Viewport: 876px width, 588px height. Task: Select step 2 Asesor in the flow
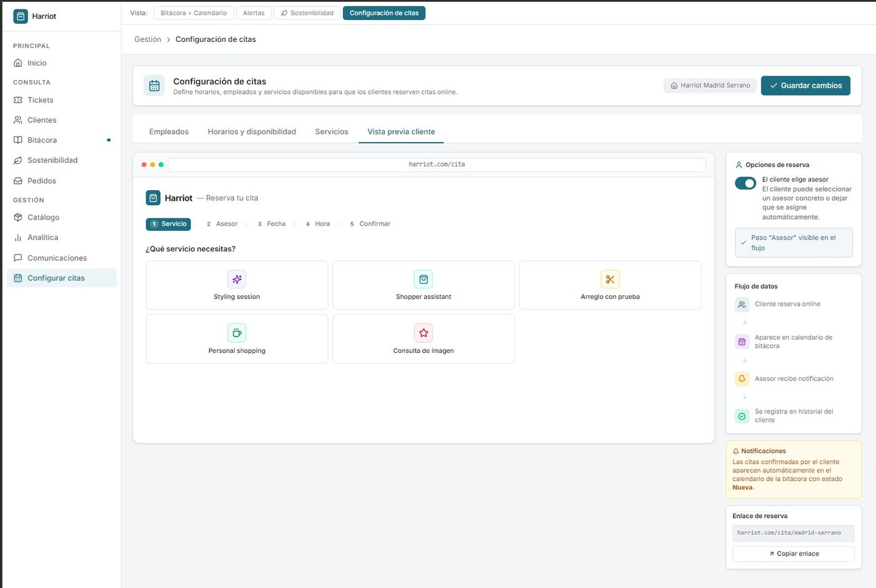222,224
